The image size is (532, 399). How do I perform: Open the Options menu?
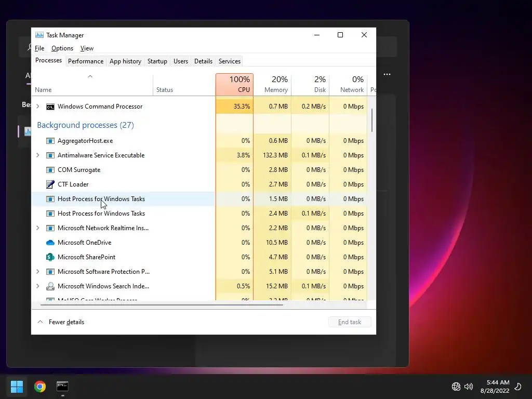pyautogui.click(x=62, y=48)
